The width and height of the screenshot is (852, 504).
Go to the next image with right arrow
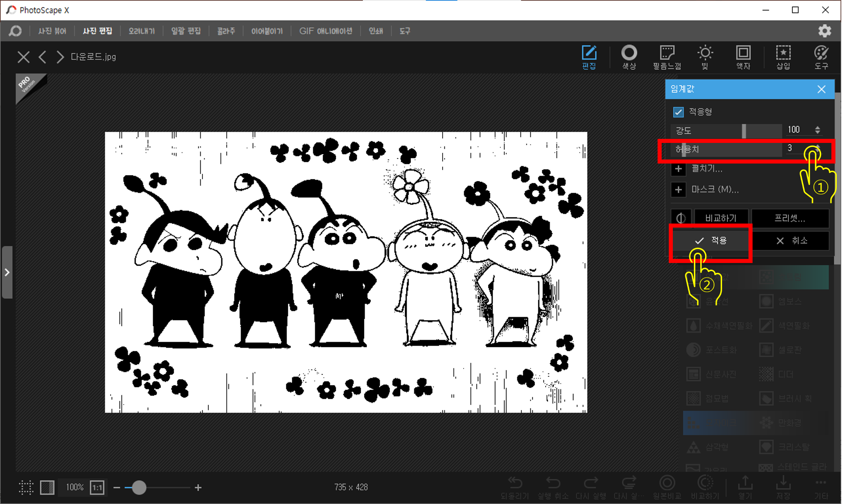(60, 57)
